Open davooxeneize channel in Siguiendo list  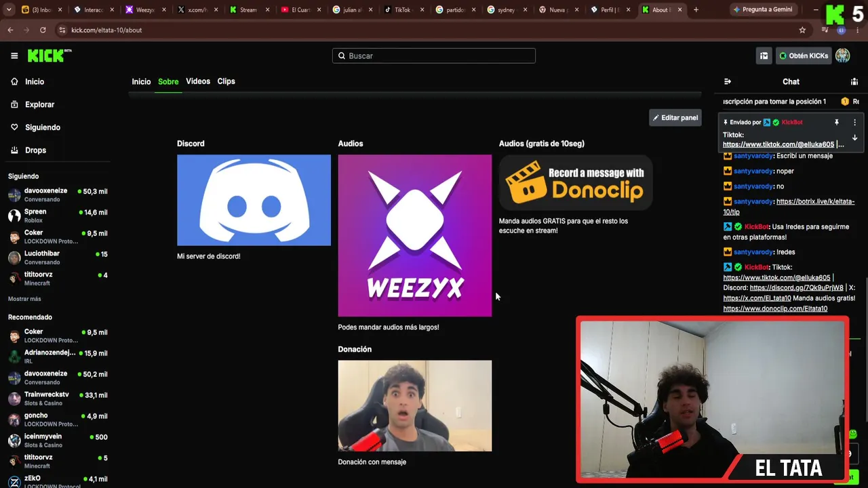click(58, 195)
